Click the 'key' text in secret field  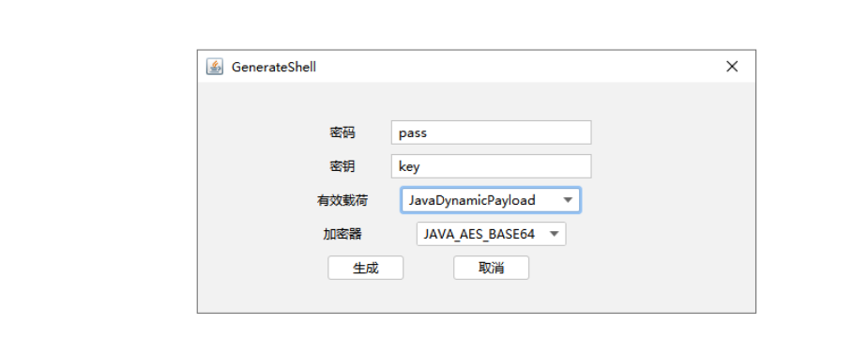click(x=409, y=167)
